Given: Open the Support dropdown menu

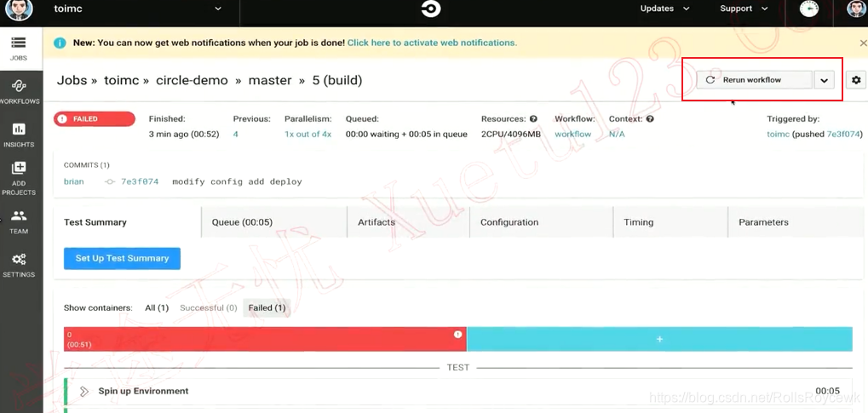Looking at the screenshot, I should (744, 9).
